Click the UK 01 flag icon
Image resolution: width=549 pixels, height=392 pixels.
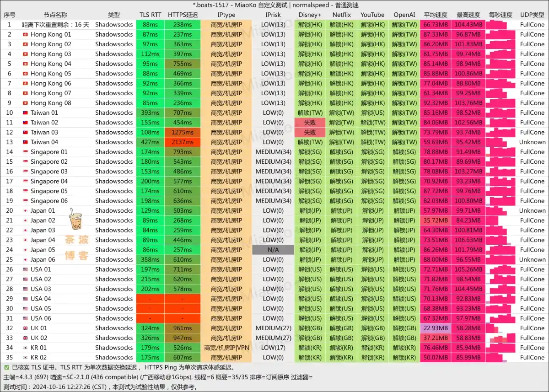tap(25, 328)
